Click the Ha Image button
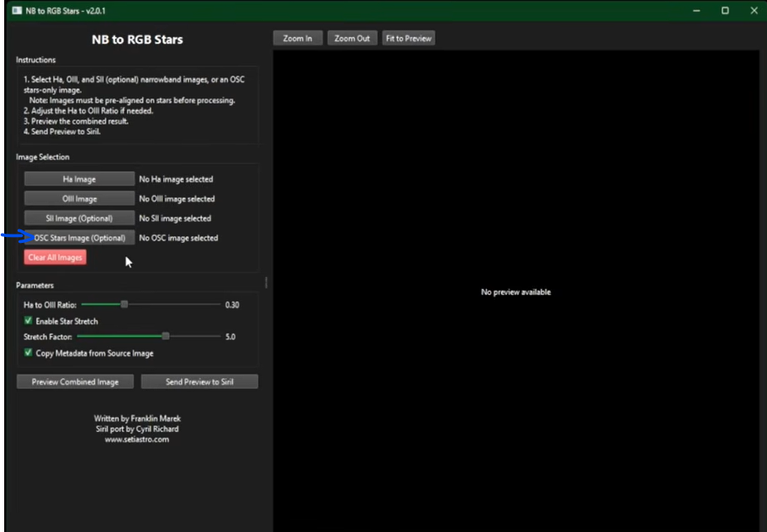Viewport: 767px width, 532px height. coord(79,179)
